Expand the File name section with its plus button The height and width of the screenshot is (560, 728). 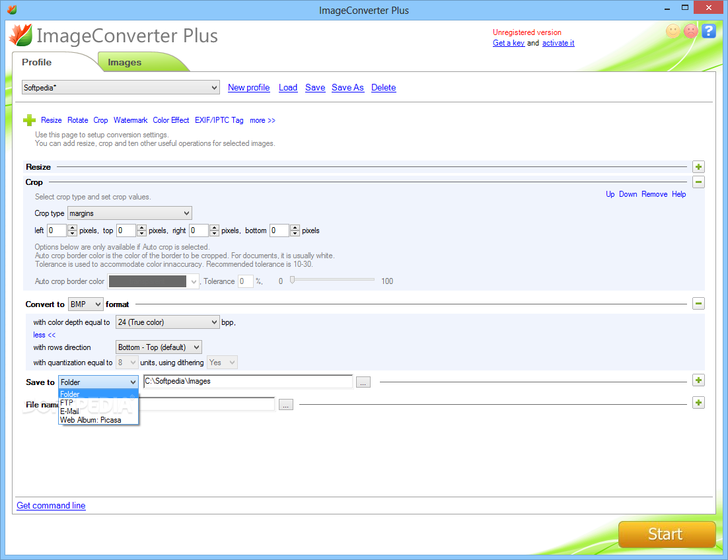[698, 403]
